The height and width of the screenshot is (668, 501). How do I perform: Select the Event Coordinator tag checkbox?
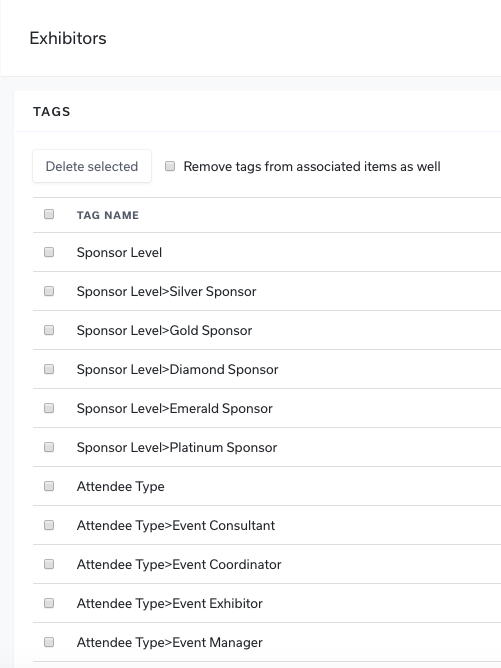(49, 564)
